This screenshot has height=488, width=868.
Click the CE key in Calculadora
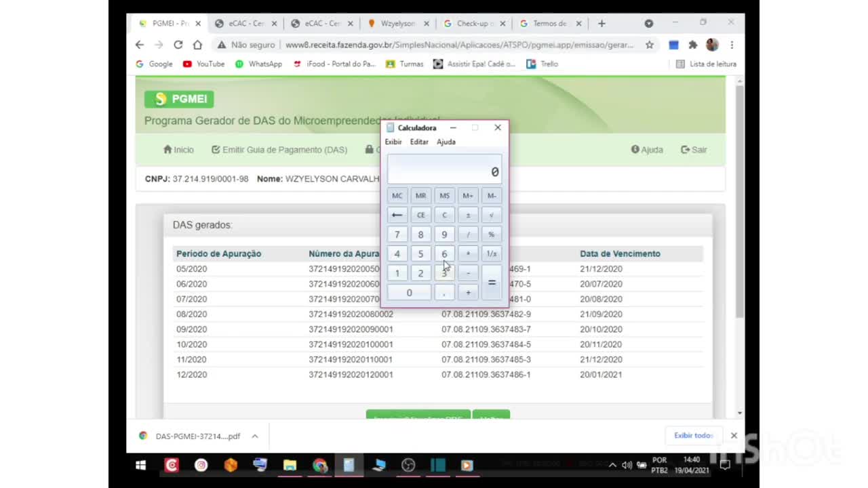point(420,215)
